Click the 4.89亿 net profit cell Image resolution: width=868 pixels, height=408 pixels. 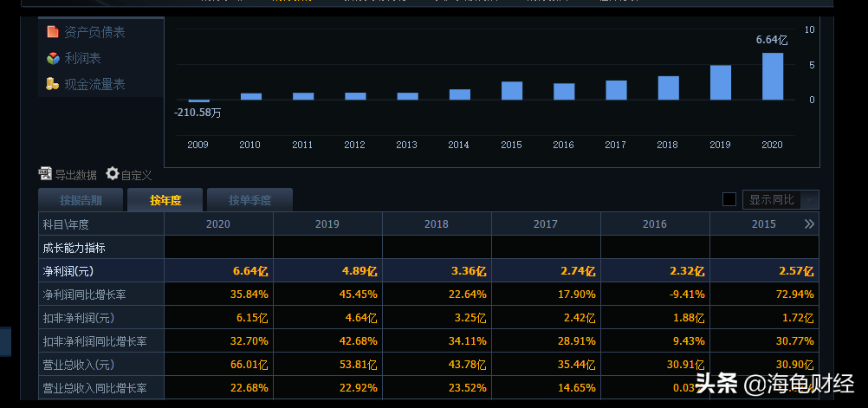coord(327,271)
